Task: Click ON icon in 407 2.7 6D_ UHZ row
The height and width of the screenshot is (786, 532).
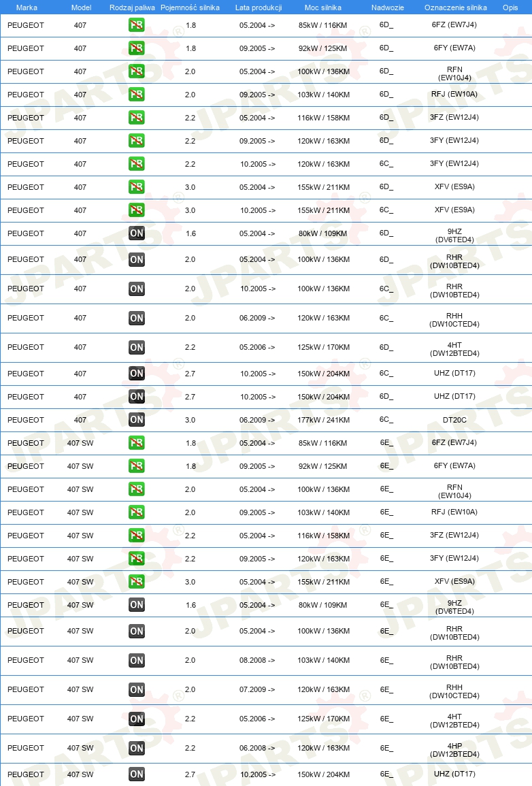Action: pos(136,397)
